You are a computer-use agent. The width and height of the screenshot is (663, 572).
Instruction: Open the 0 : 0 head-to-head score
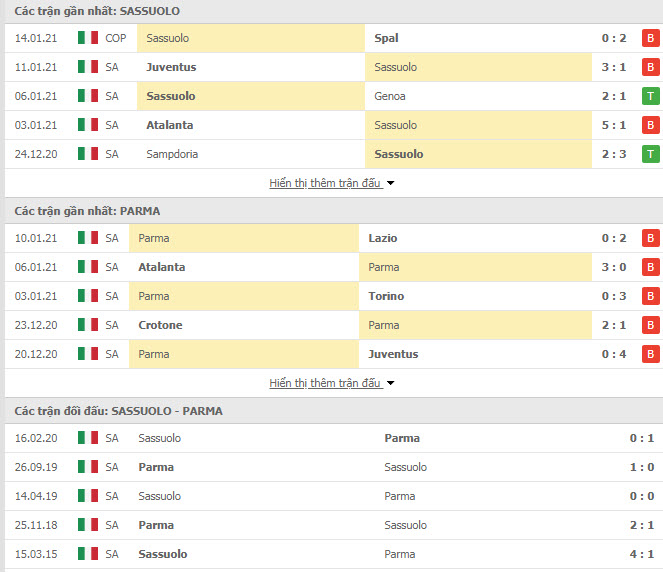coord(641,496)
